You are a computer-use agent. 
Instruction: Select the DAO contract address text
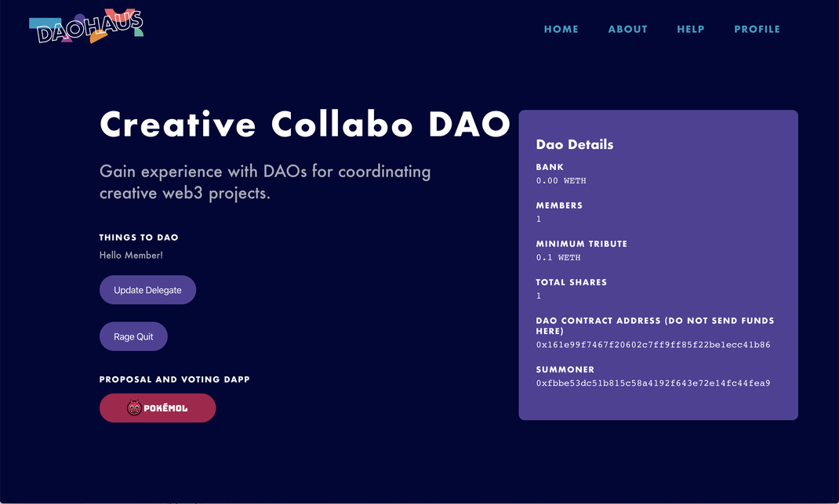[653, 345]
